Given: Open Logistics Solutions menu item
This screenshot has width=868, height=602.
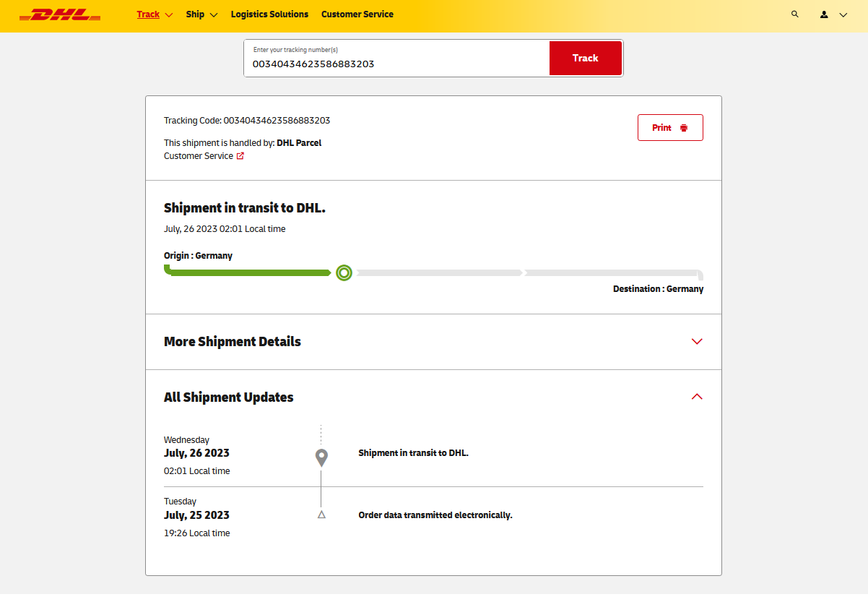Looking at the screenshot, I should click(x=269, y=14).
